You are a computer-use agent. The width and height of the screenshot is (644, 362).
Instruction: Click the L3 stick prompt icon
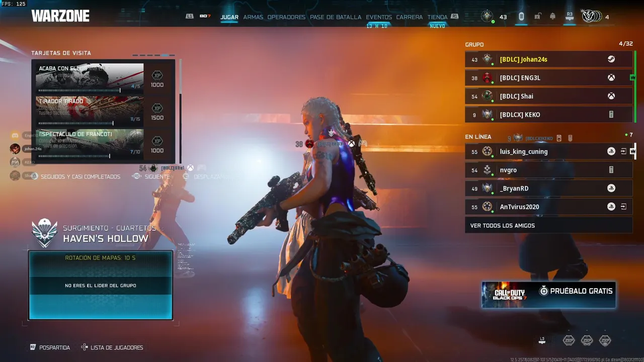pyautogui.click(x=542, y=340)
